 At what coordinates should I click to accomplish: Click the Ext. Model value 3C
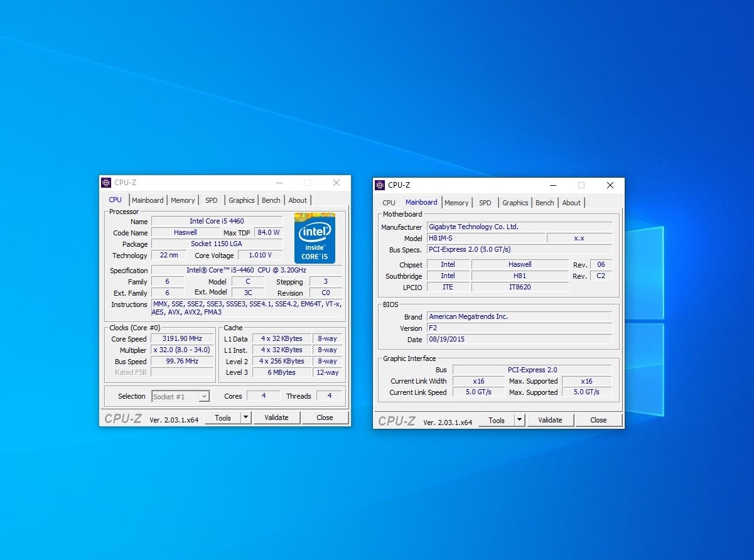(x=248, y=293)
